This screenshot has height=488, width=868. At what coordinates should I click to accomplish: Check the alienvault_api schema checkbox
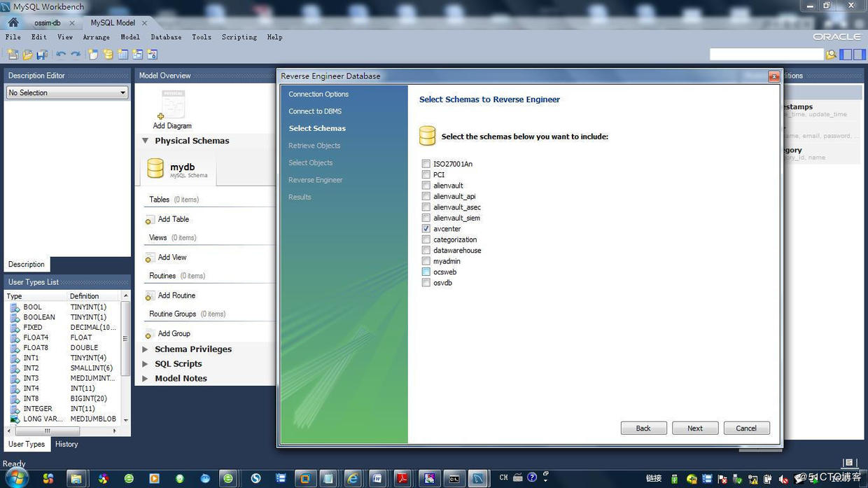(x=426, y=197)
